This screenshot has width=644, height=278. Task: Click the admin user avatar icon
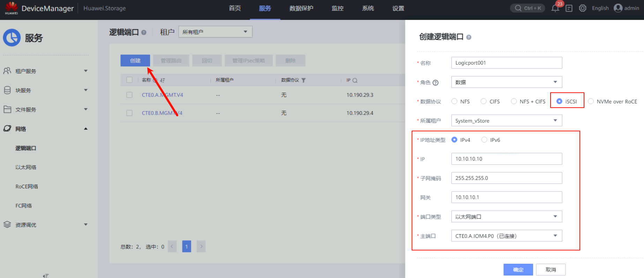point(618,8)
